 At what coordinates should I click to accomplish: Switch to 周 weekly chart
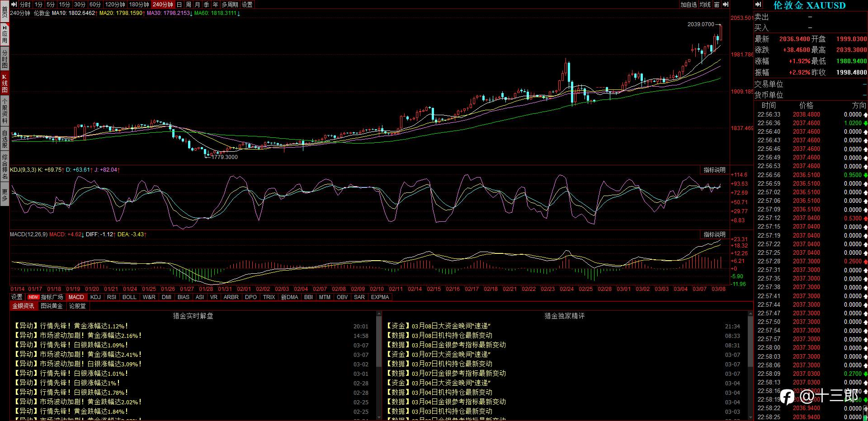[189, 5]
